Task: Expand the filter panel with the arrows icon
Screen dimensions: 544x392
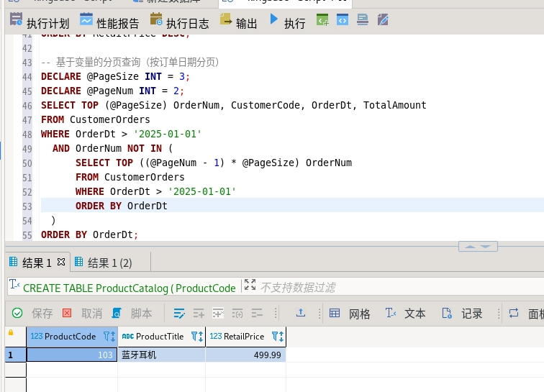Action: [x=250, y=286]
